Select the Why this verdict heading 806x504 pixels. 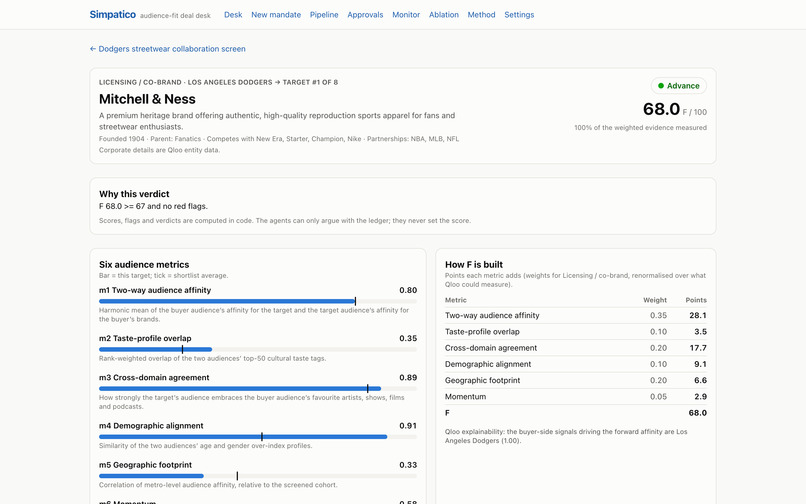[x=134, y=194]
